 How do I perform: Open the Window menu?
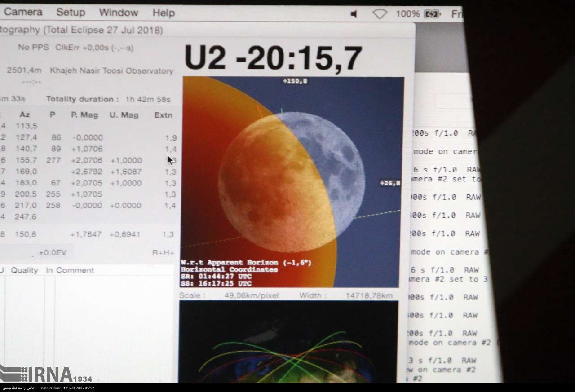pos(119,12)
